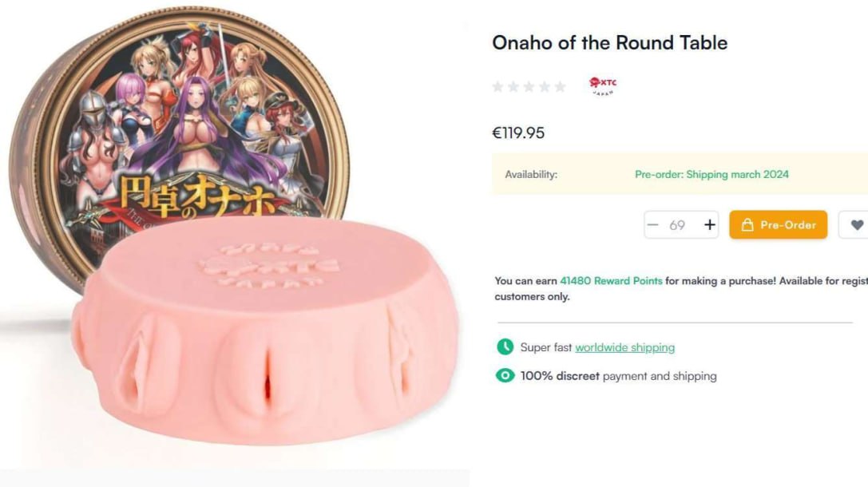Open the 41480 Reward Points link

click(x=611, y=281)
